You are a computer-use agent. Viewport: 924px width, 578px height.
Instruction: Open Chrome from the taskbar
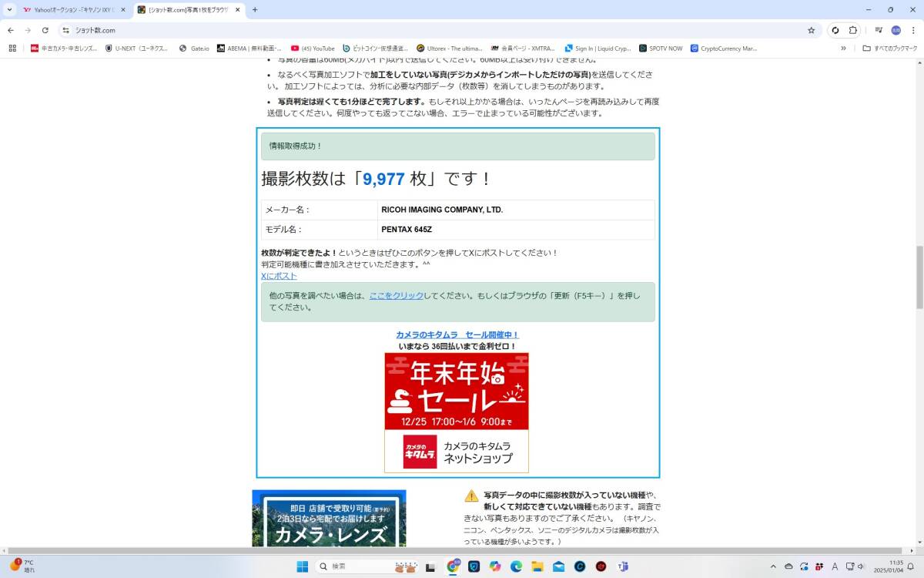pyautogui.click(x=454, y=566)
